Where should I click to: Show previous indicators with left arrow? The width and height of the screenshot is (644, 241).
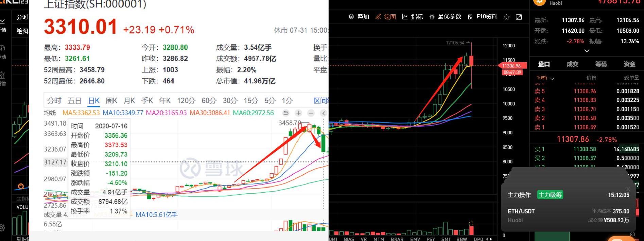487,239
